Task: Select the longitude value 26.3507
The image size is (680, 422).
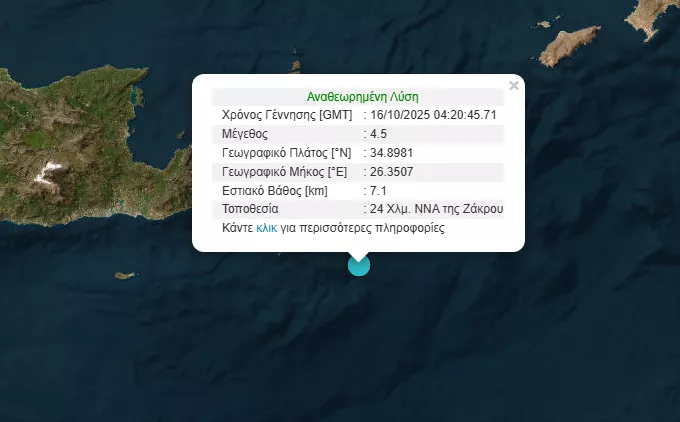Action: (x=391, y=172)
